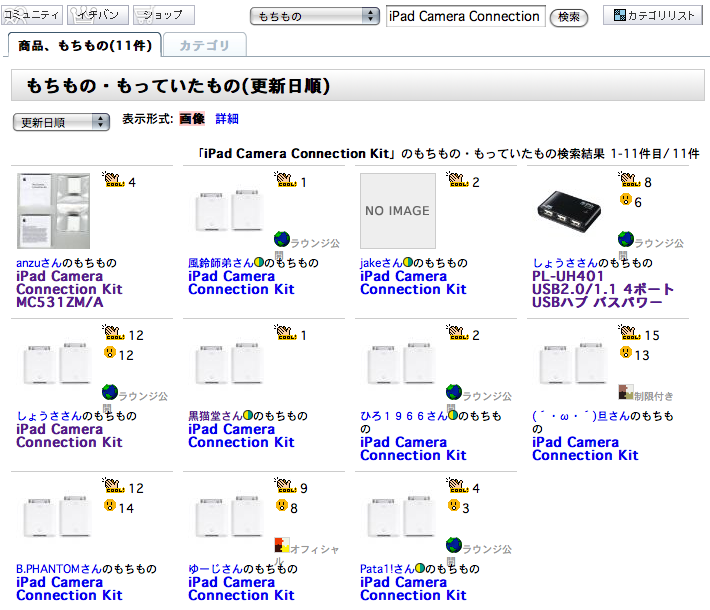The image size is (710, 610).
Task: Click surprised face icon with count 8
Action: (x=282, y=505)
